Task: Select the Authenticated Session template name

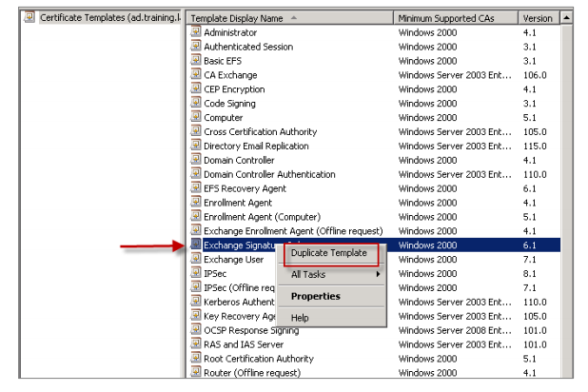Action: pyautogui.click(x=248, y=47)
